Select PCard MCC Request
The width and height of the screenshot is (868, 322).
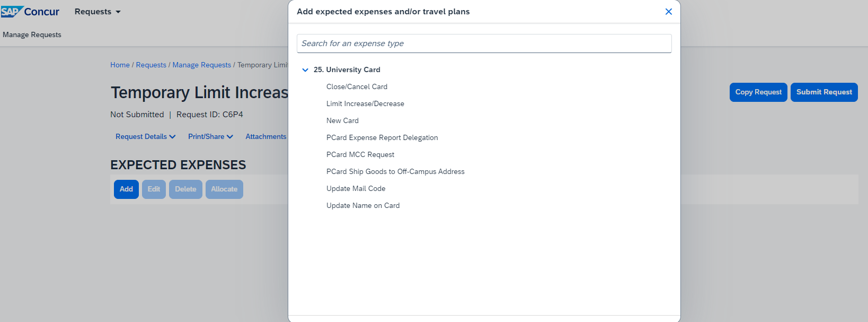[x=360, y=155]
